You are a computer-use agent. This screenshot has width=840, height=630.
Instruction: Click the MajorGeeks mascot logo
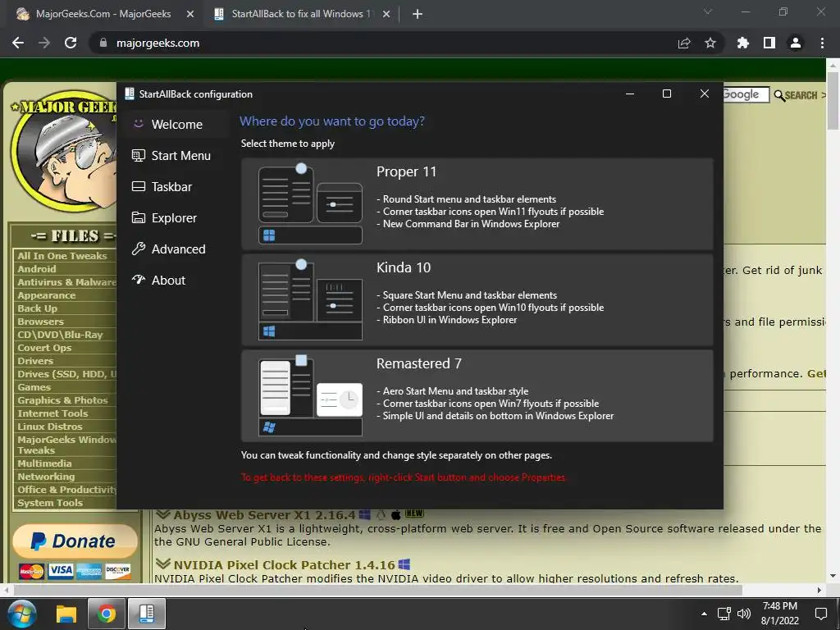click(x=64, y=150)
